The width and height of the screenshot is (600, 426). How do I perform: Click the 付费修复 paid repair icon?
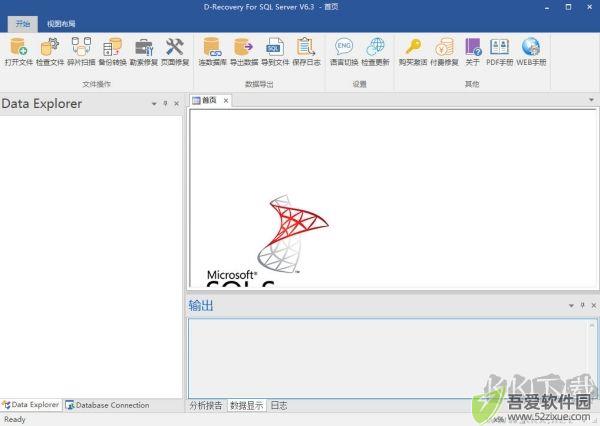pyautogui.click(x=444, y=52)
